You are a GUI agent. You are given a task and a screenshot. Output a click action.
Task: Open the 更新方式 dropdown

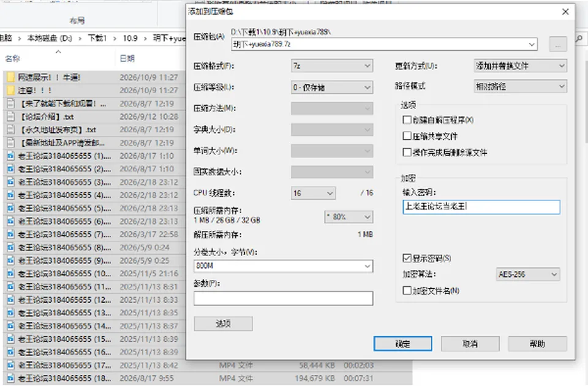pyautogui.click(x=520, y=66)
